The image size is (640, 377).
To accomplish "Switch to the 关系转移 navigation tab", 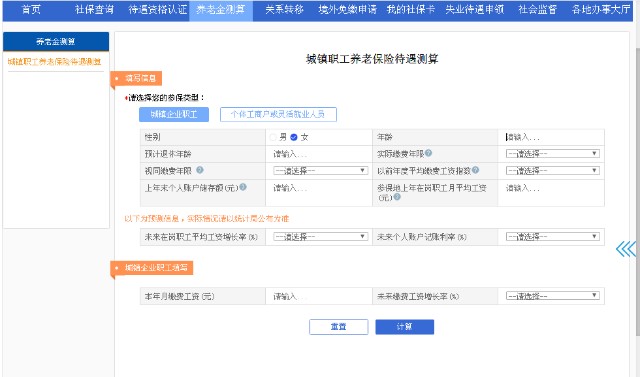I will tap(284, 10).
